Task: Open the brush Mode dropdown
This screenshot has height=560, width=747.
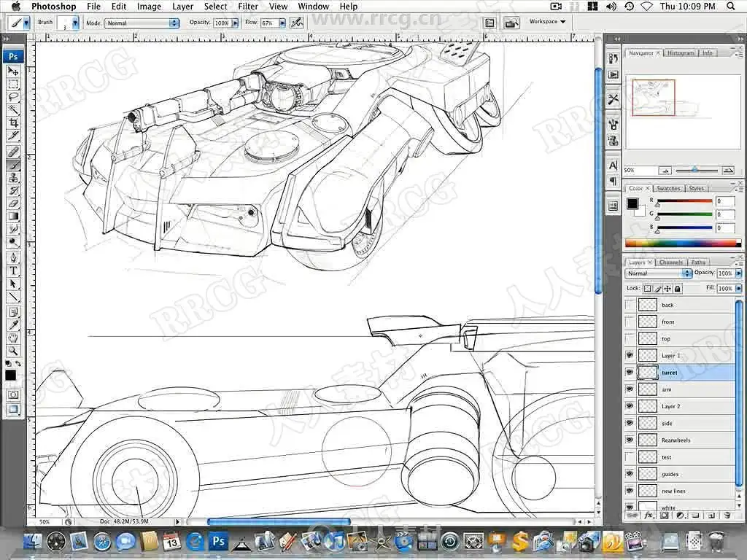Action: tap(142, 23)
